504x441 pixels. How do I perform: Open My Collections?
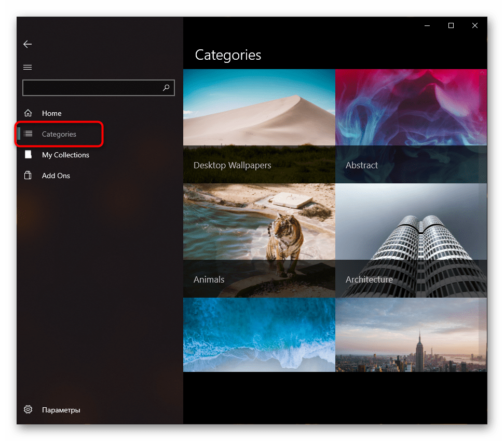point(65,155)
